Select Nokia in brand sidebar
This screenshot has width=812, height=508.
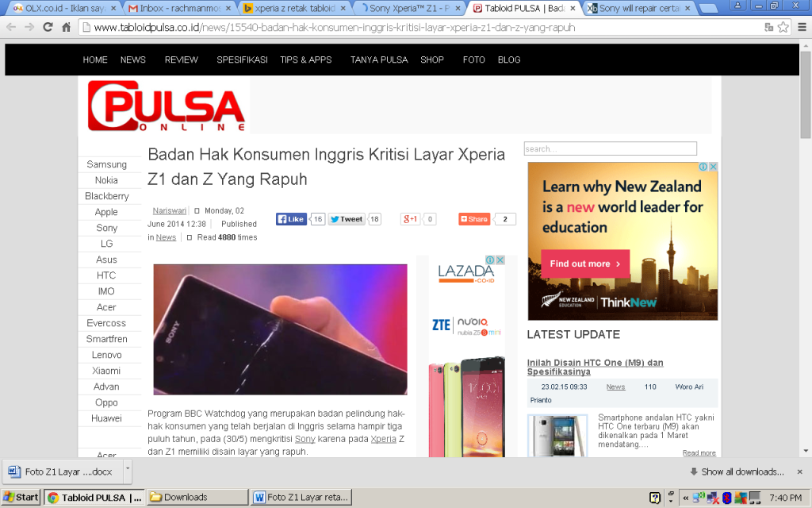pyautogui.click(x=106, y=180)
